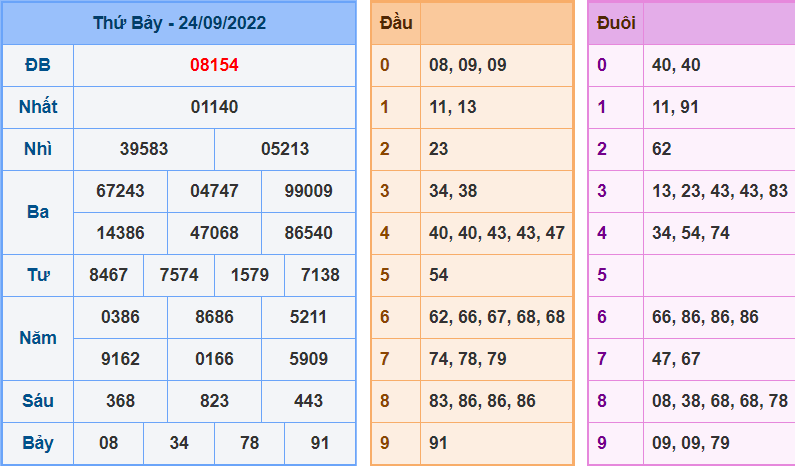795x466 pixels.
Task: Click Đuôi row 0 values '40, 40'
Action: click(x=676, y=65)
